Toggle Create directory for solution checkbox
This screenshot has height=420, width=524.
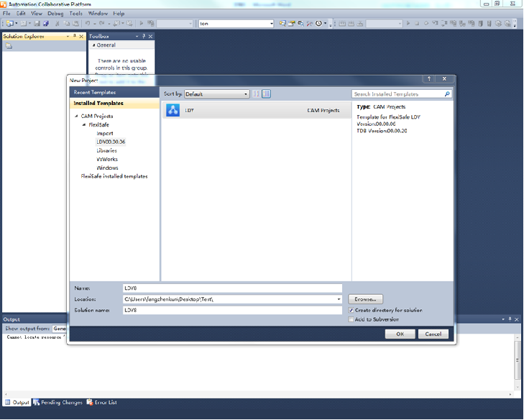(351, 310)
